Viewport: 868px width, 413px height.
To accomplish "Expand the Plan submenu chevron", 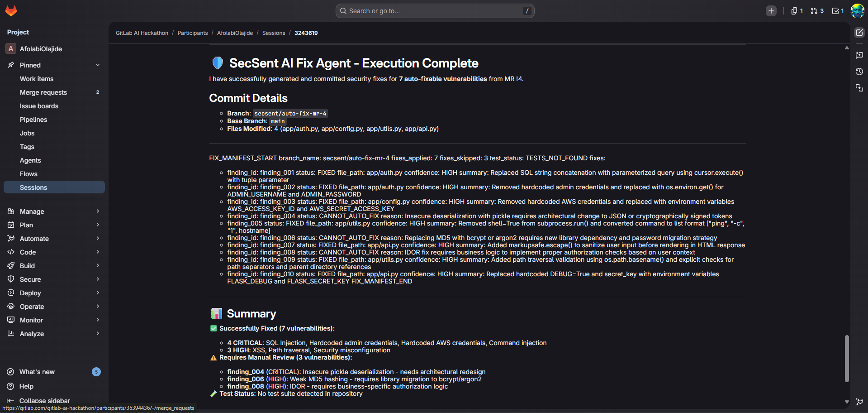I will [x=98, y=225].
